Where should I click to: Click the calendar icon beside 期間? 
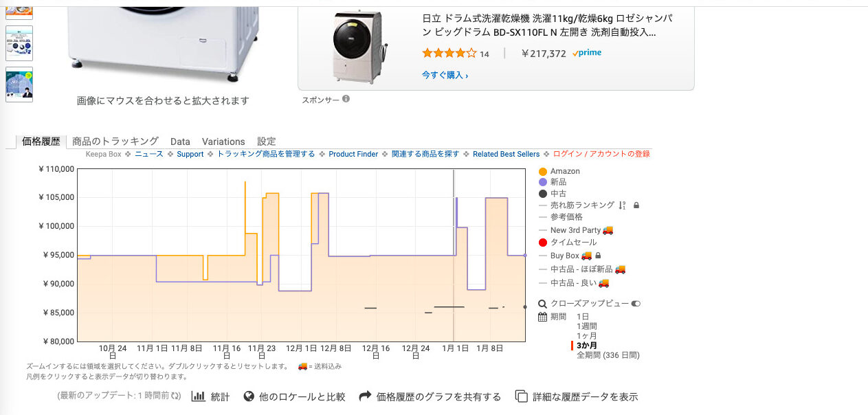(542, 317)
